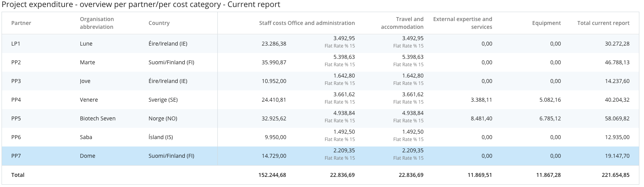Click the Ísland (IS) country cell

point(161,137)
